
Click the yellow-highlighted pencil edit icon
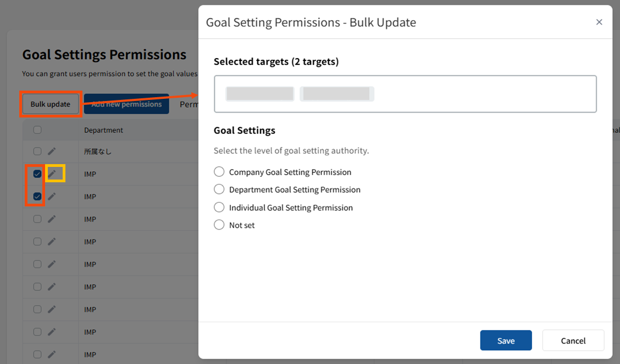click(52, 173)
